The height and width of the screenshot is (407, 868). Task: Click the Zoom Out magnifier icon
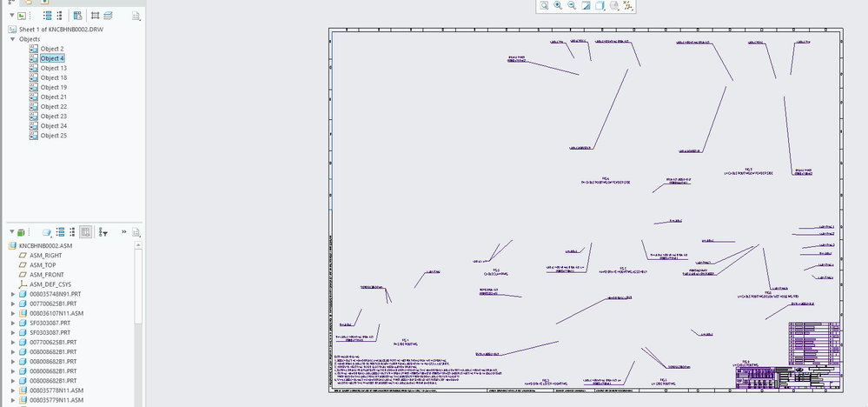click(x=572, y=5)
